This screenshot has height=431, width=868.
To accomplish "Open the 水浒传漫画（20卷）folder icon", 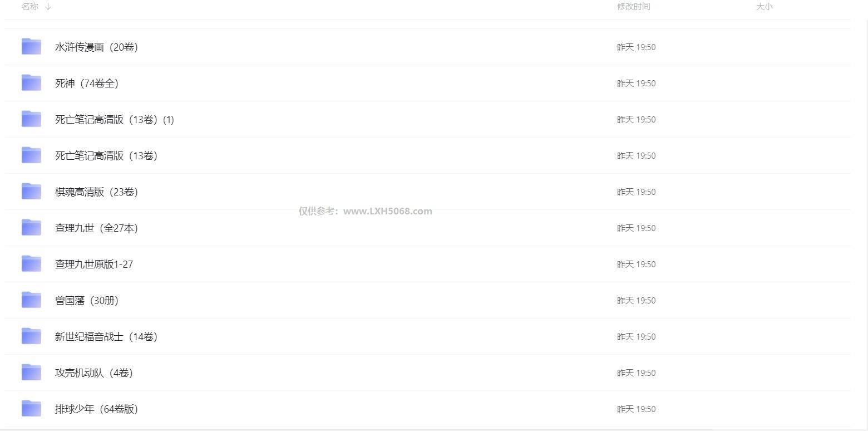I will (x=31, y=47).
